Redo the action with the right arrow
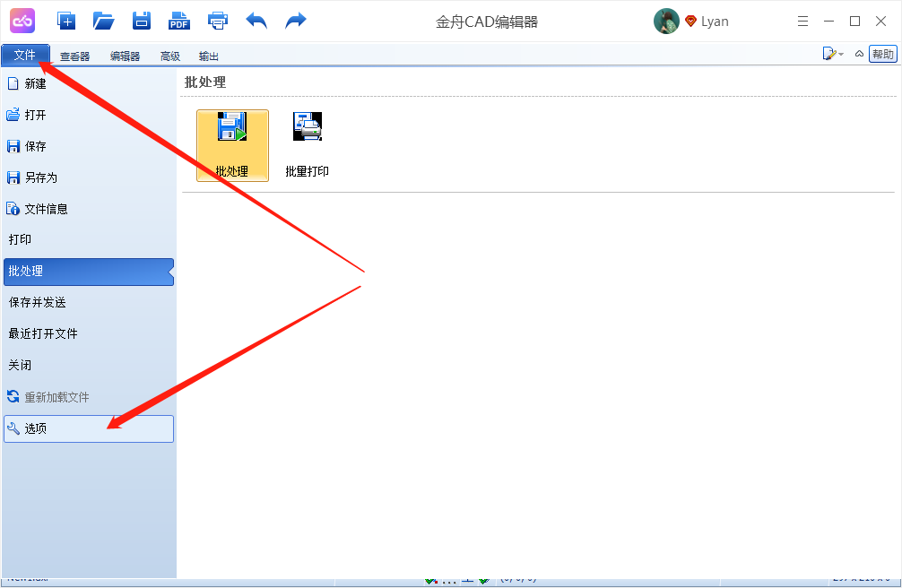This screenshot has width=902, height=588. [296, 21]
